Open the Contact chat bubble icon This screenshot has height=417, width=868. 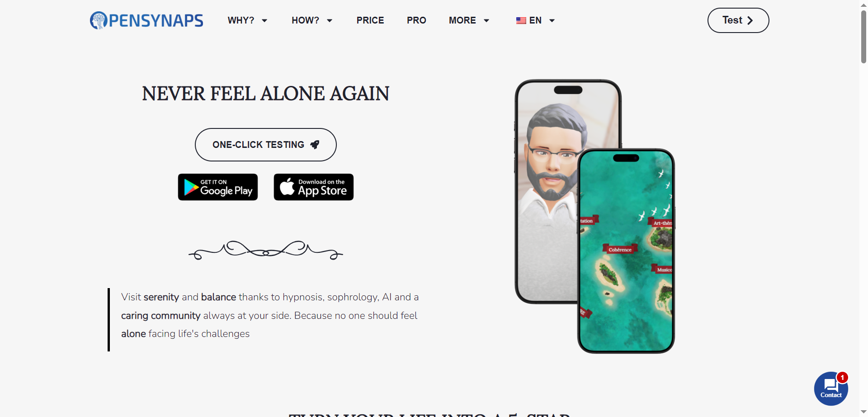[x=831, y=389]
